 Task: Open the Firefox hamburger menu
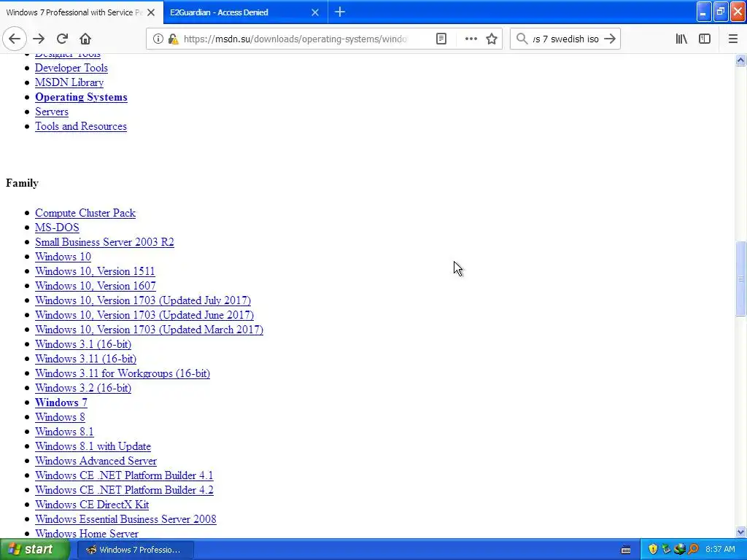tap(733, 39)
